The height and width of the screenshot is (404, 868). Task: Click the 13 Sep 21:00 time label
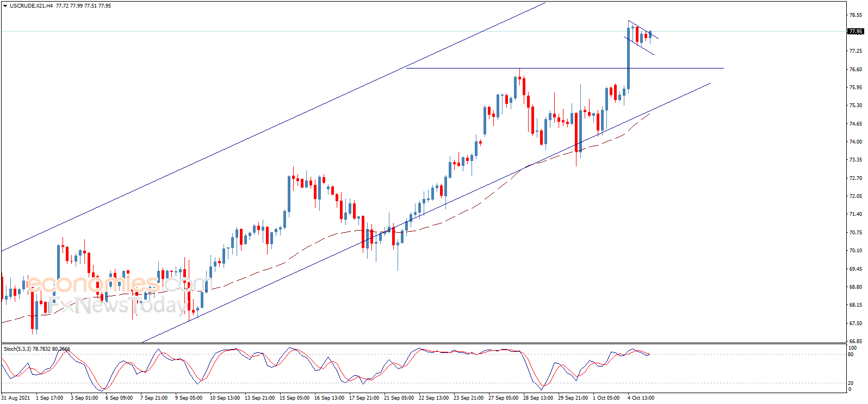point(259,398)
